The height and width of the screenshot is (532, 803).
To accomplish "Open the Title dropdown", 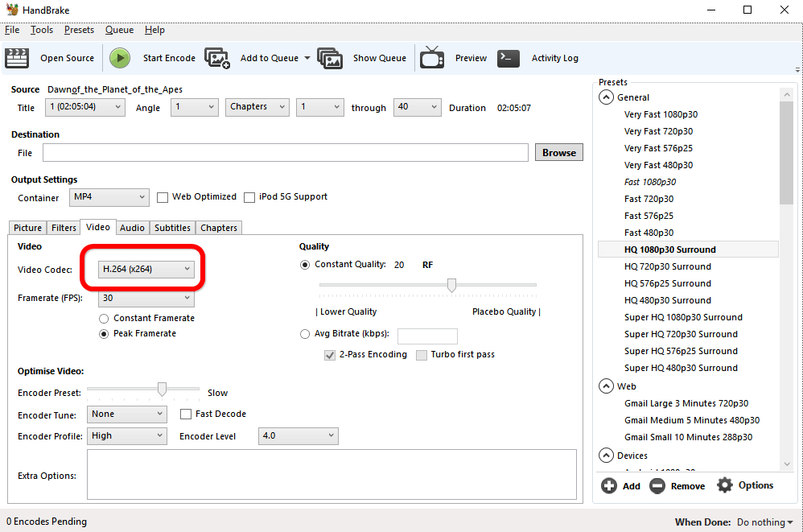I will coord(85,107).
